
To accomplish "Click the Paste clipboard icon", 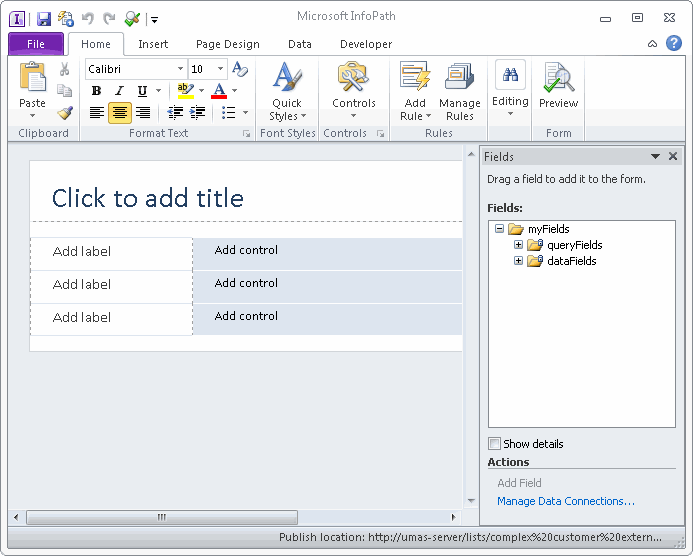I will [32, 78].
